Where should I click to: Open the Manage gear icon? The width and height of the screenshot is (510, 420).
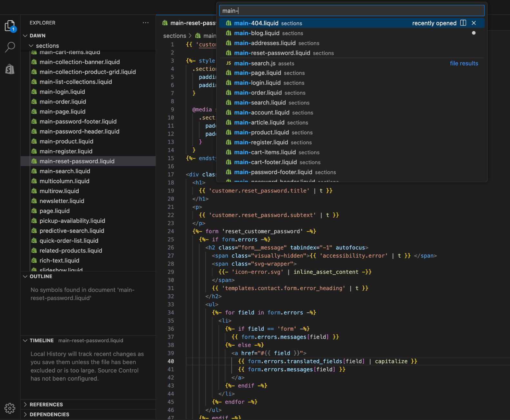(x=10, y=408)
